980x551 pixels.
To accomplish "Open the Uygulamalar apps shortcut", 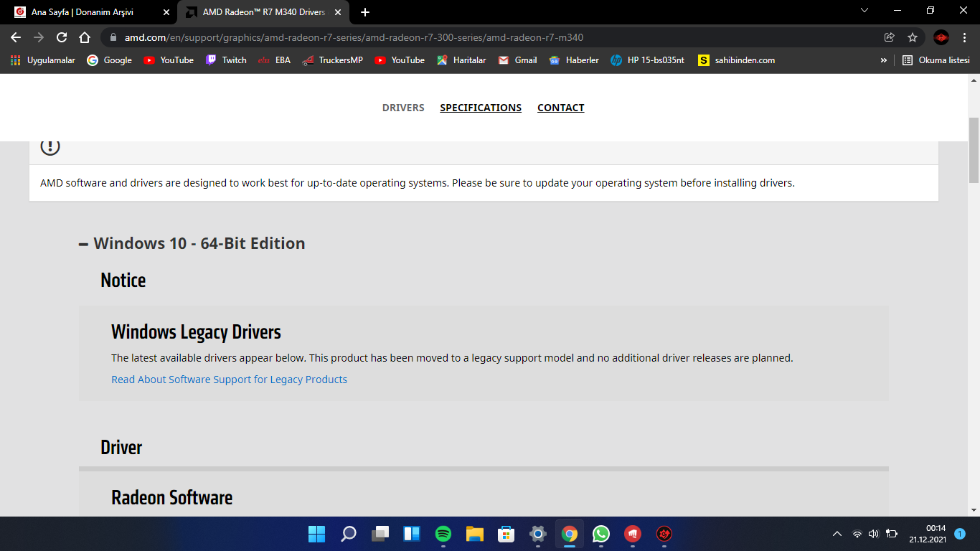I will pyautogui.click(x=43, y=60).
